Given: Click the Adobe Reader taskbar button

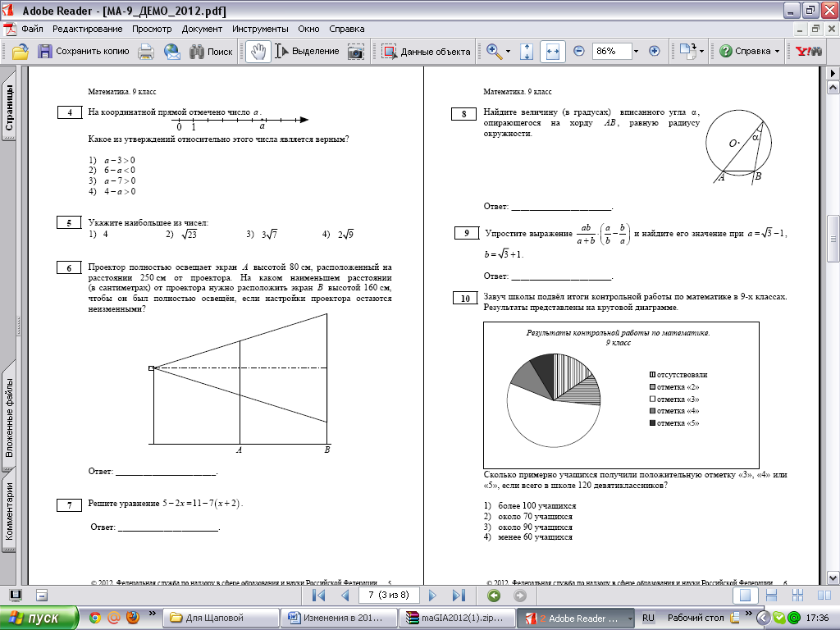Looking at the screenshot, I should [x=575, y=618].
